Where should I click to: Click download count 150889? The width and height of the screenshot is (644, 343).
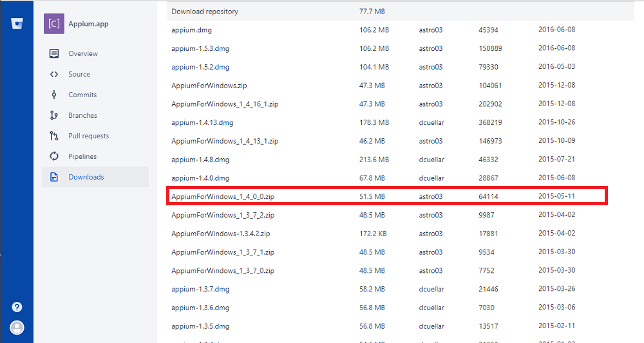pos(490,48)
